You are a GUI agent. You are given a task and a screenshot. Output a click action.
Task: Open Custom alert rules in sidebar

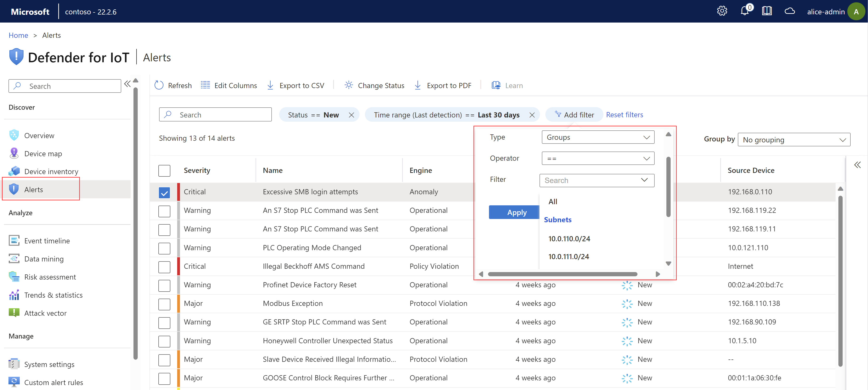click(53, 382)
